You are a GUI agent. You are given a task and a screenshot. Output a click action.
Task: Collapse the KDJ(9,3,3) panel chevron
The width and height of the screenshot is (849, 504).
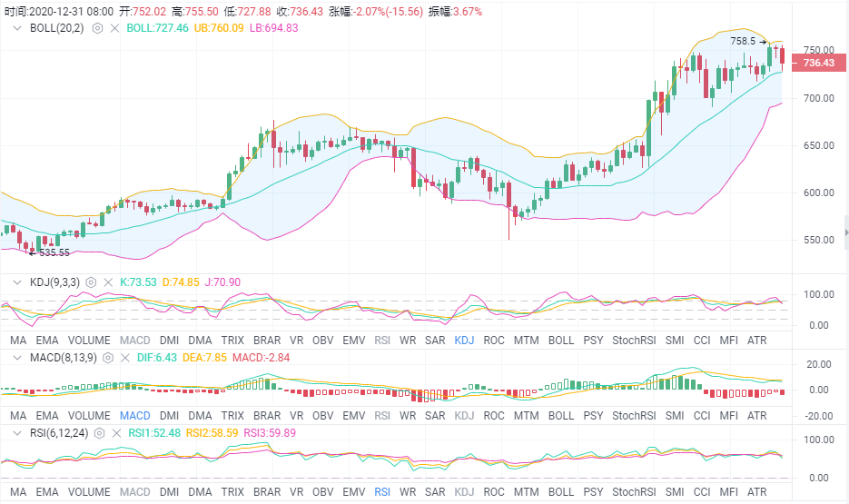click(x=16, y=282)
